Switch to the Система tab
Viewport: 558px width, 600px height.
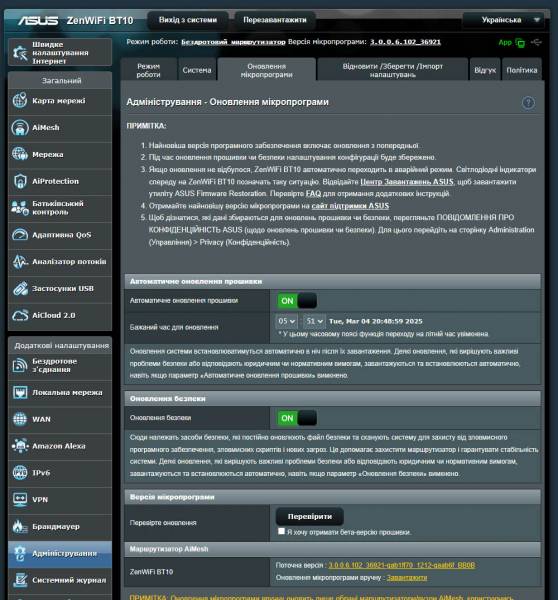click(197, 70)
